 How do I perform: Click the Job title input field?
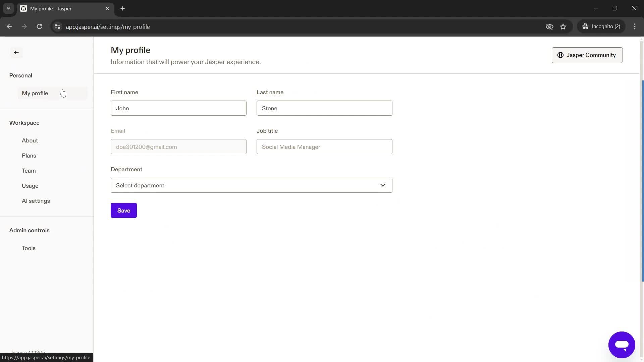pos(324,146)
